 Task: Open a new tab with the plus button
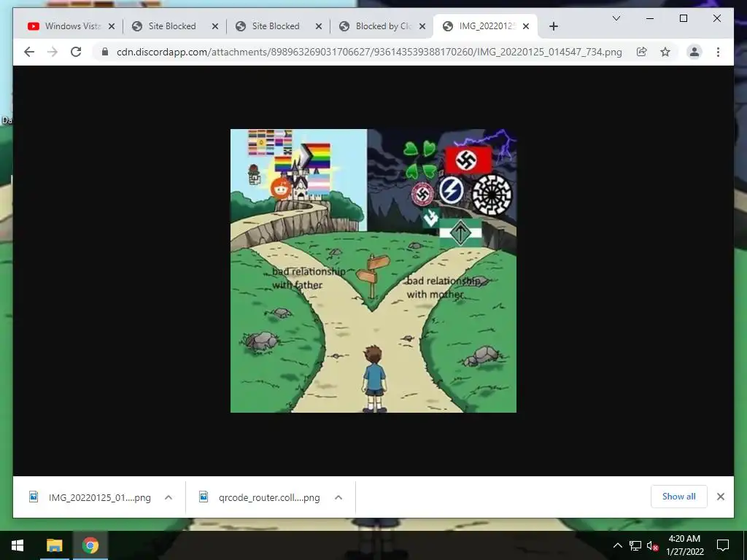(553, 26)
